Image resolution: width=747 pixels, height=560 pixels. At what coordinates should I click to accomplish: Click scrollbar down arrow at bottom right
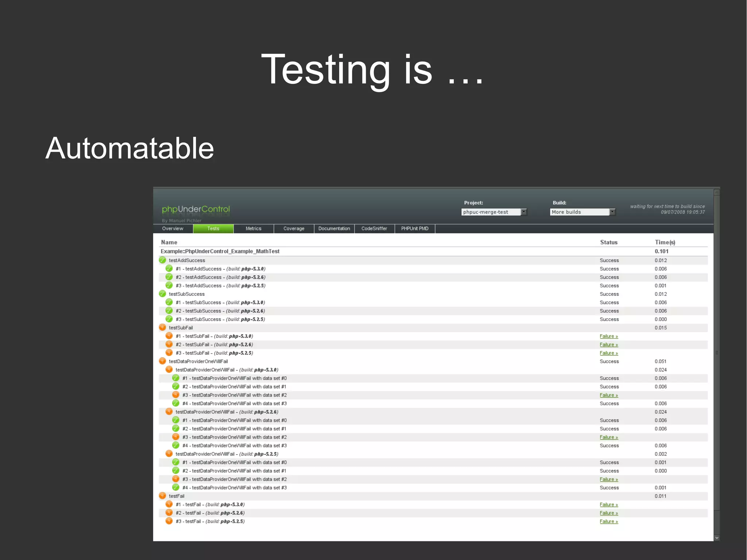[x=717, y=538]
